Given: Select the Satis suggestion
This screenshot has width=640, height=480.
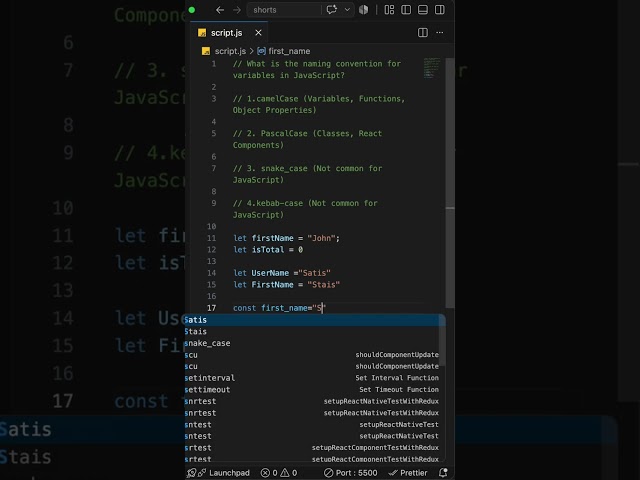Looking at the screenshot, I should (x=314, y=320).
